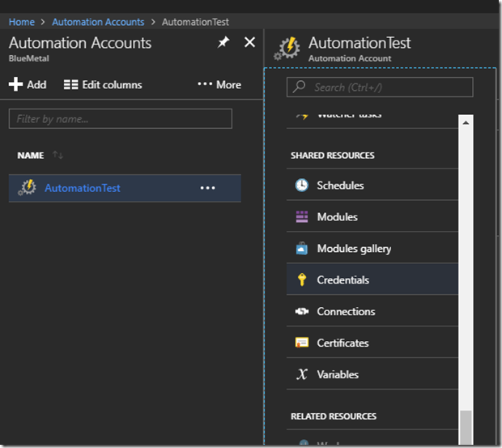The image size is (502, 448).
Task: Click the Modules gallery bag icon
Action: point(301,249)
